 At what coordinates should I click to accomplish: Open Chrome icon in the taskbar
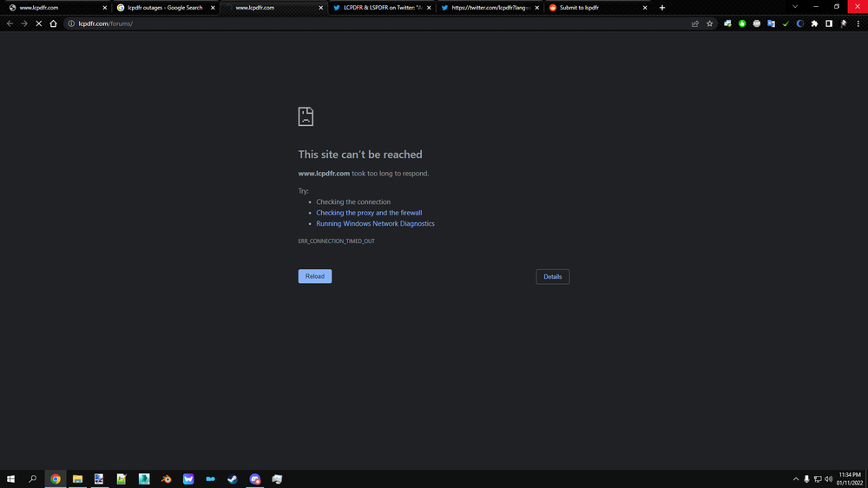(x=56, y=479)
